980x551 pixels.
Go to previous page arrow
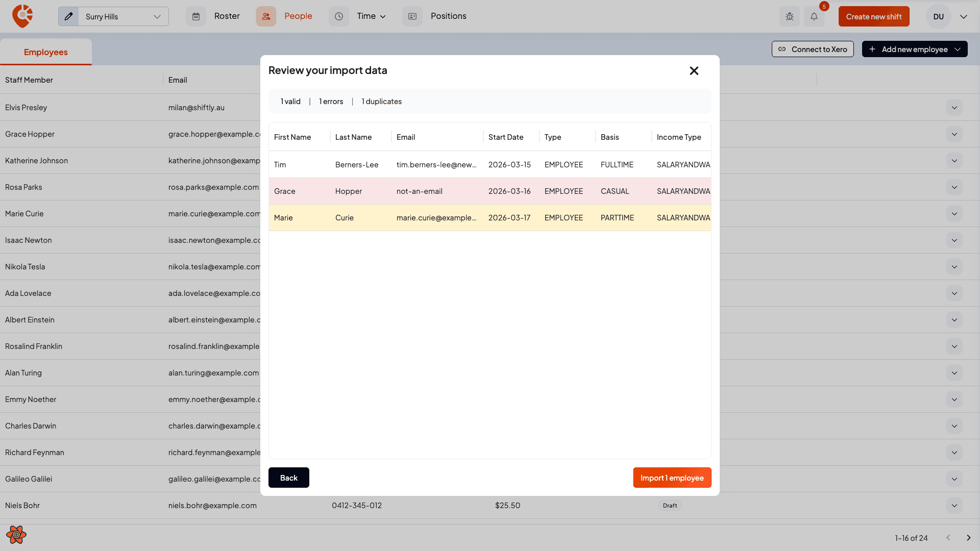[948, 538]
